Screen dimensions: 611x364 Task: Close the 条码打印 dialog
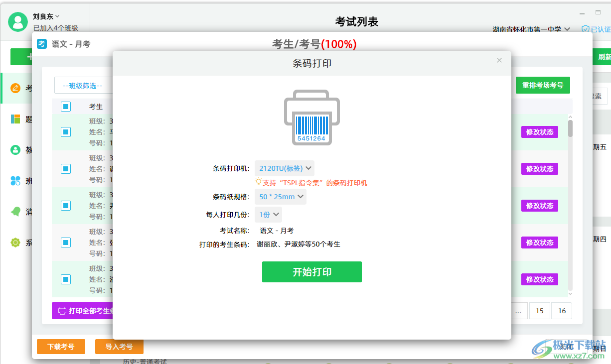click(499, 60)
